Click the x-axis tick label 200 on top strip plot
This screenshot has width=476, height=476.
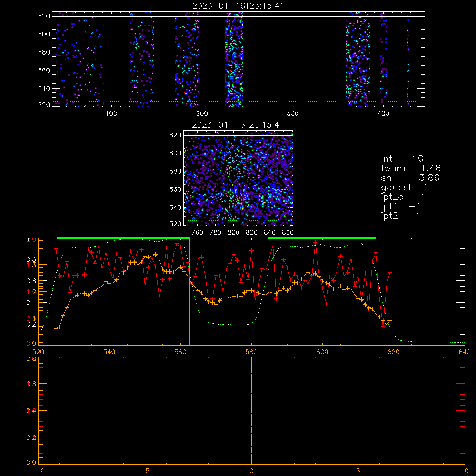point(202,114)
